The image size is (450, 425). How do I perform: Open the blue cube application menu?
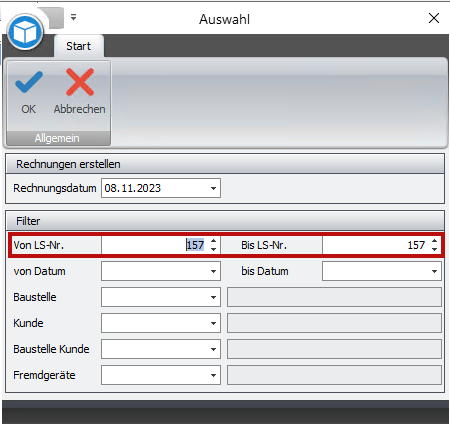coord(25,32)
